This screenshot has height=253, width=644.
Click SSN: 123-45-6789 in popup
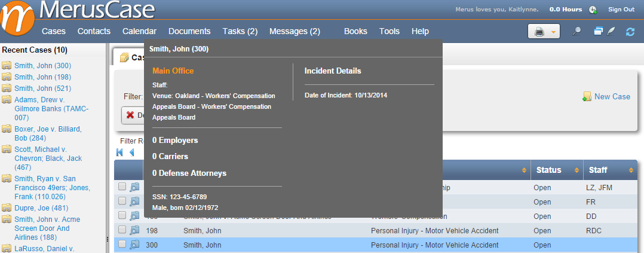tap(179, 197)
